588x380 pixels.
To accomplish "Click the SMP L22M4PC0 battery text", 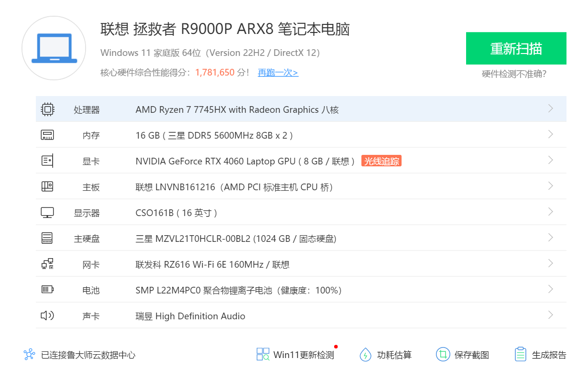I will [x=239, y=291].
